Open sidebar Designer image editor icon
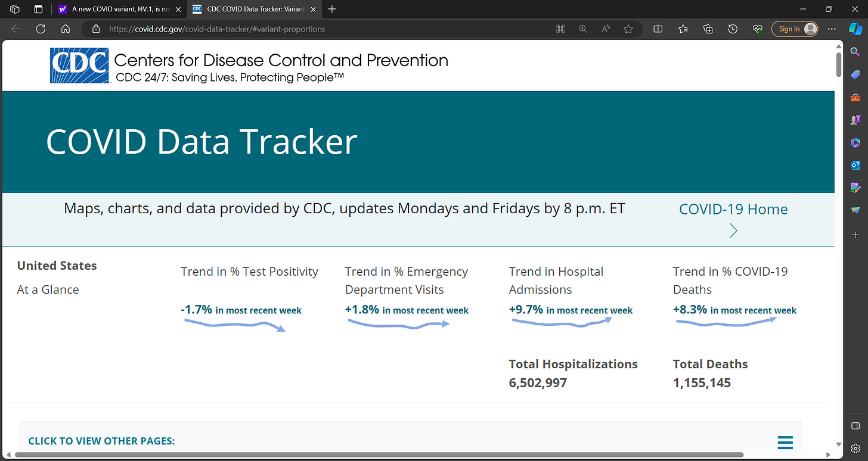This screenshot has width=868, height=461. coord(855,188)
